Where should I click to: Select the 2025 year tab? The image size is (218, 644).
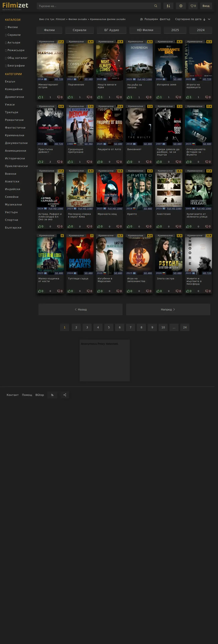coord(175,30)
